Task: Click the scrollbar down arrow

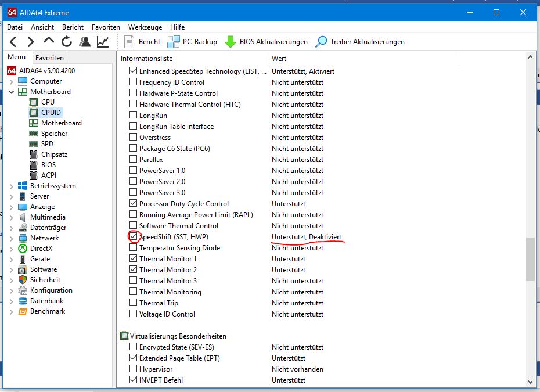Action: coord(530,382)
